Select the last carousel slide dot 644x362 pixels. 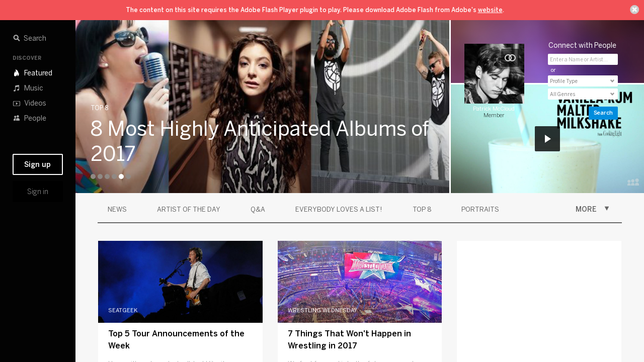[128, 176]
